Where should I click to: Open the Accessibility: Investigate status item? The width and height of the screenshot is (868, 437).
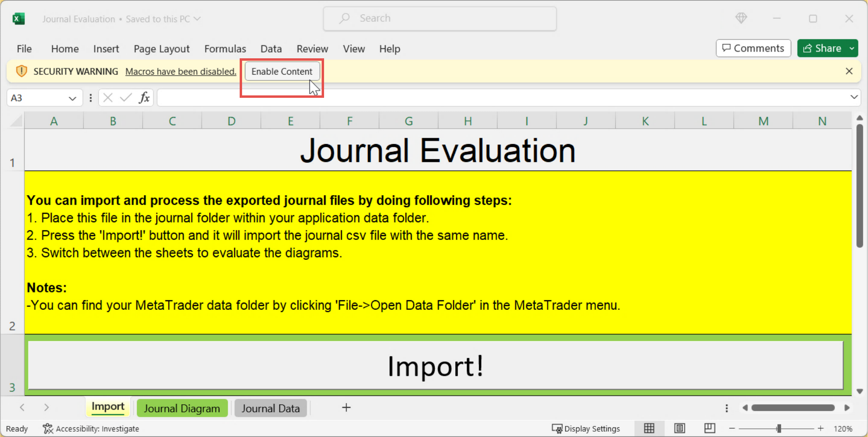pyautogui.click(x=91, y=428)
